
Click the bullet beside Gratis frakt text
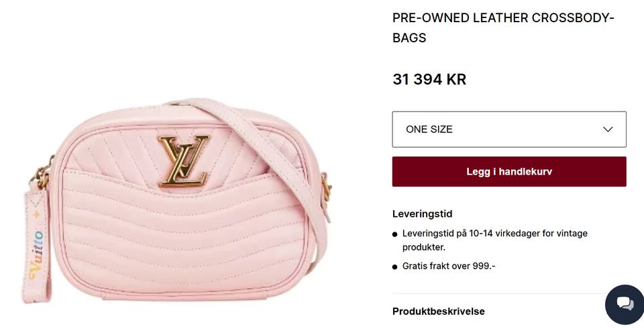point(395,267)
